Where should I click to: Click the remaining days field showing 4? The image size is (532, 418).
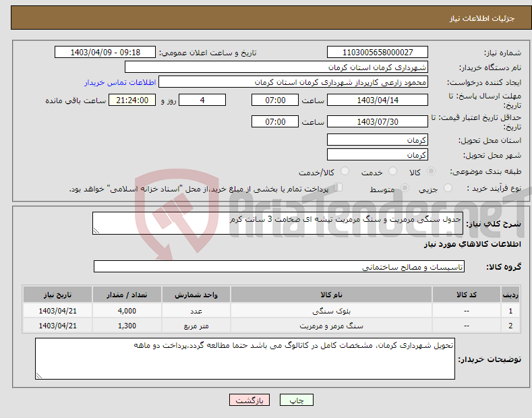click(202, 100)
